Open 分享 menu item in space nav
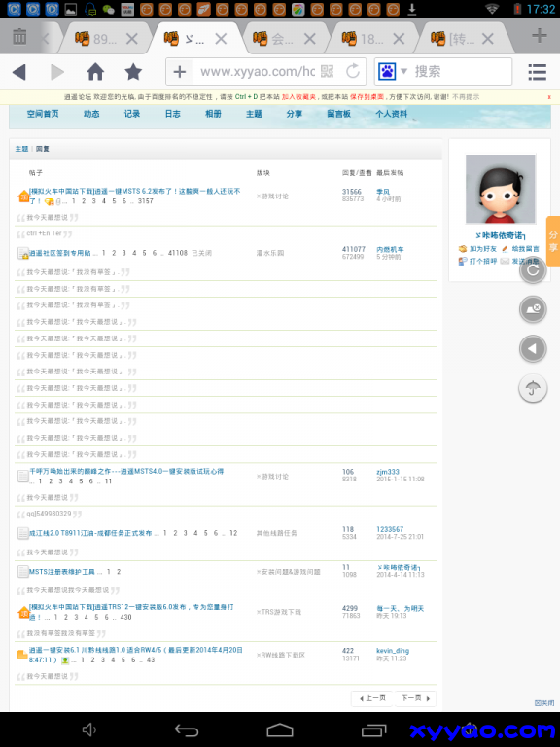 coord(295,114)
